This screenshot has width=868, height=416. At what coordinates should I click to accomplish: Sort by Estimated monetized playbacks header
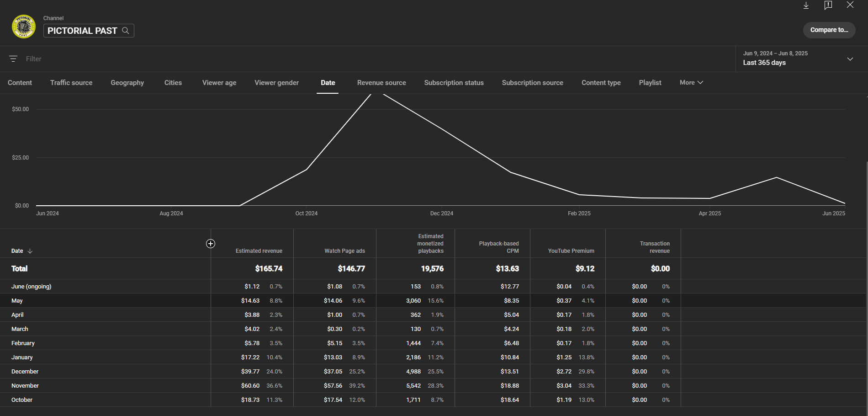pyautogui.click(x=430, y=244)
